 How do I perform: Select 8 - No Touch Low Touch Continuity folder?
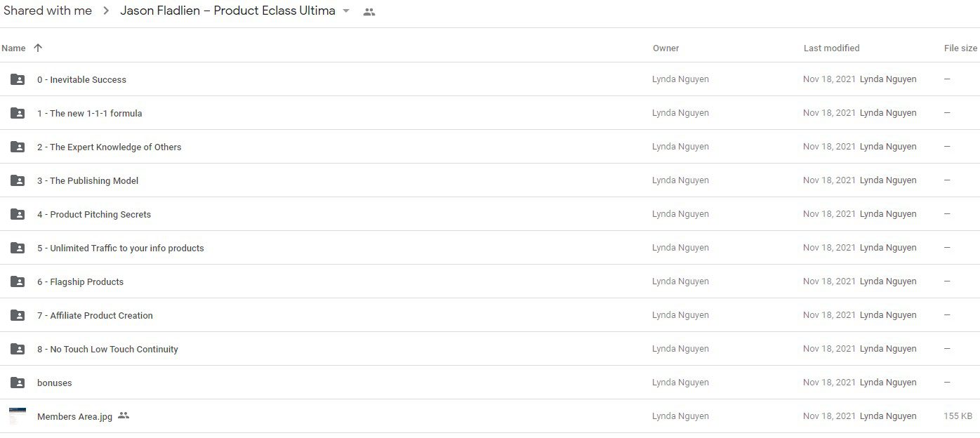tap(490, 349)
